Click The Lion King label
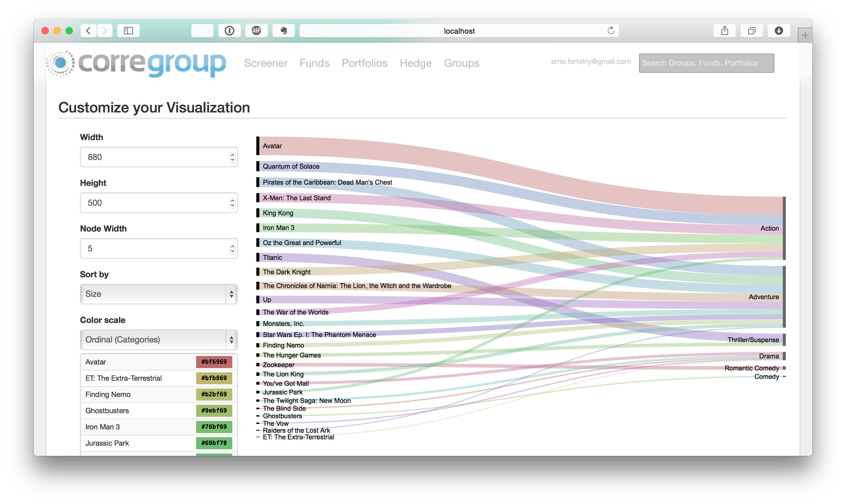 pos(283,374)
